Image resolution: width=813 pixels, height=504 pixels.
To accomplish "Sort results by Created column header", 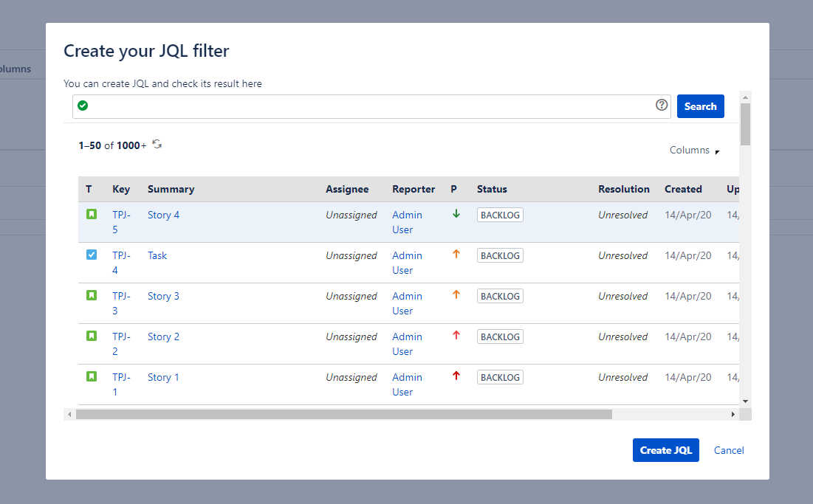I will coord(683,190).
